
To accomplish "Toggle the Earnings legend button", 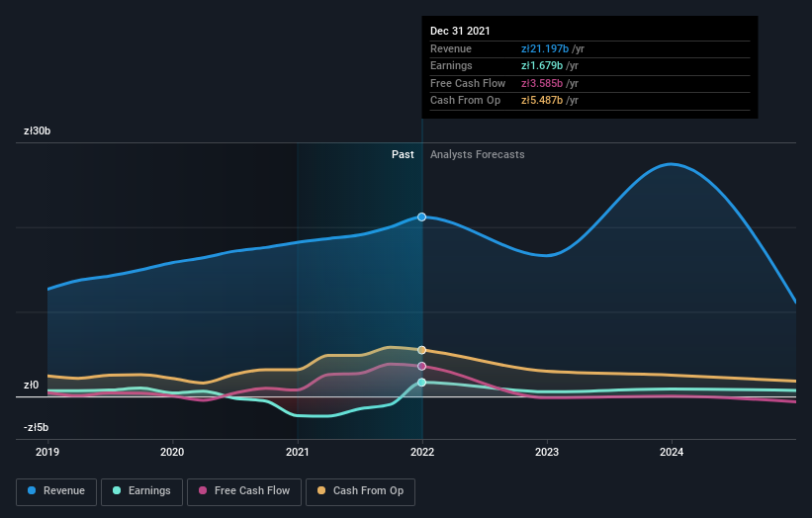I will click(x=141, y=491).
